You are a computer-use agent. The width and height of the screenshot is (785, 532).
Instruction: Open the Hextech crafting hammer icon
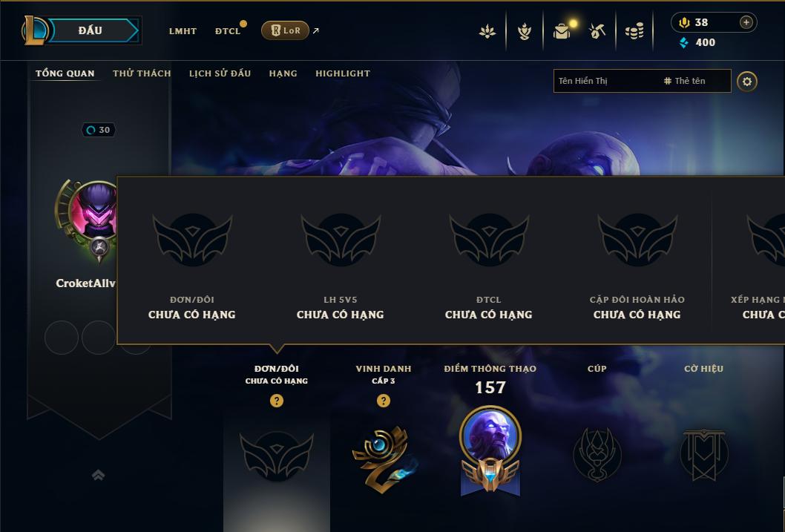coord(597,31)
